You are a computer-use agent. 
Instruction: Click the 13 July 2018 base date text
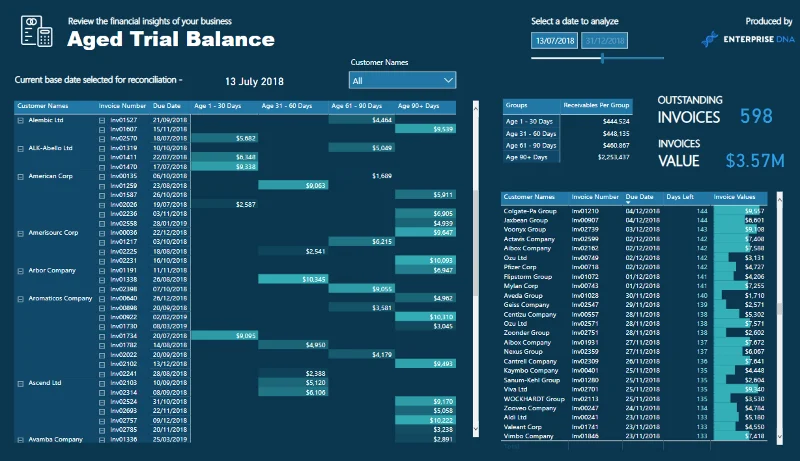coord(254,82)
